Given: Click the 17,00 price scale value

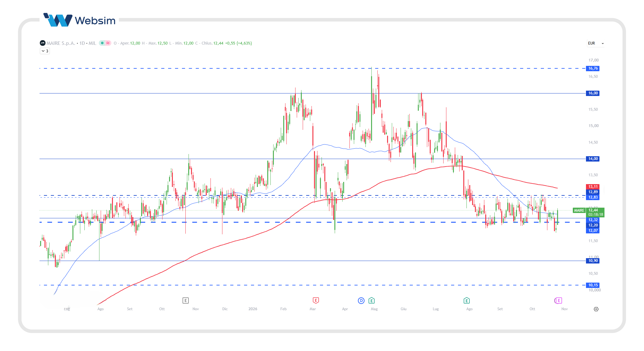Looking at the screenshot, I should (x=593, y=60).
